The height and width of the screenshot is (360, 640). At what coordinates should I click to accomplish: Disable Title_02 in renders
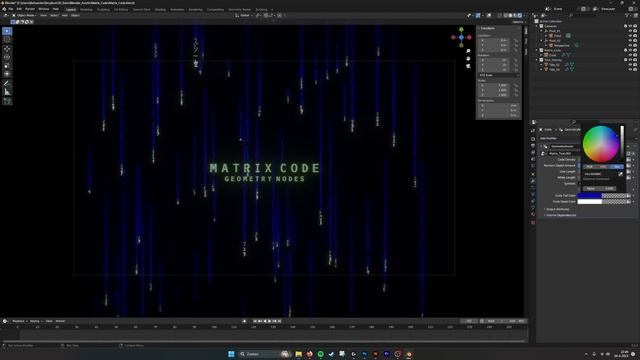pyautogui.click(x=635, y=69)
